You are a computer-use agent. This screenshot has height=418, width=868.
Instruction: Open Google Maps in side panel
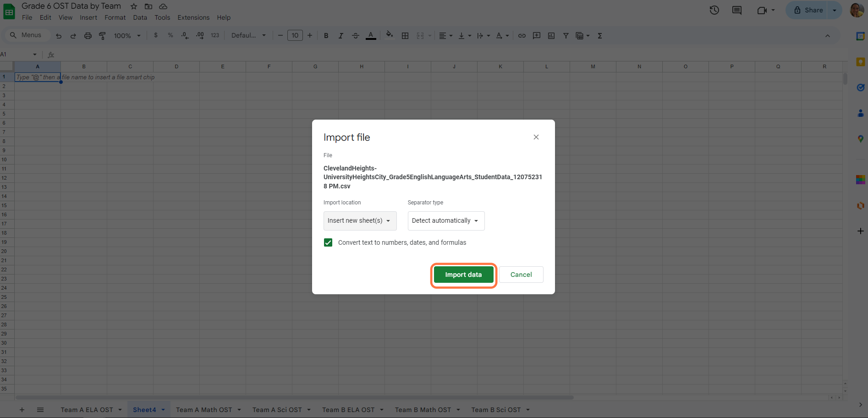click(x=861, y=139)
